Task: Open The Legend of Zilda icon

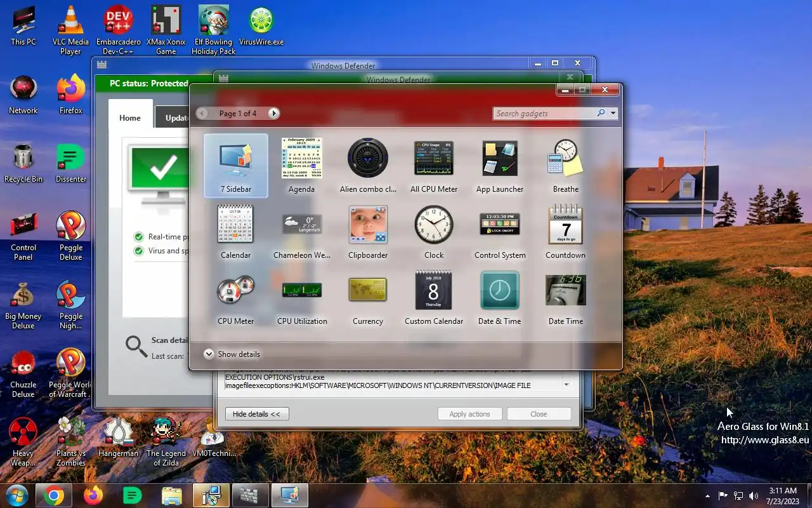Action: point(166,441)
